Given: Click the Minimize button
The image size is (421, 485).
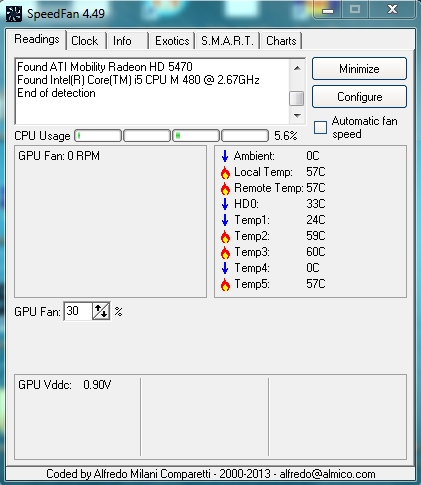Looking at the screenshot, I should pyautogui.click(x=359, y=69).
